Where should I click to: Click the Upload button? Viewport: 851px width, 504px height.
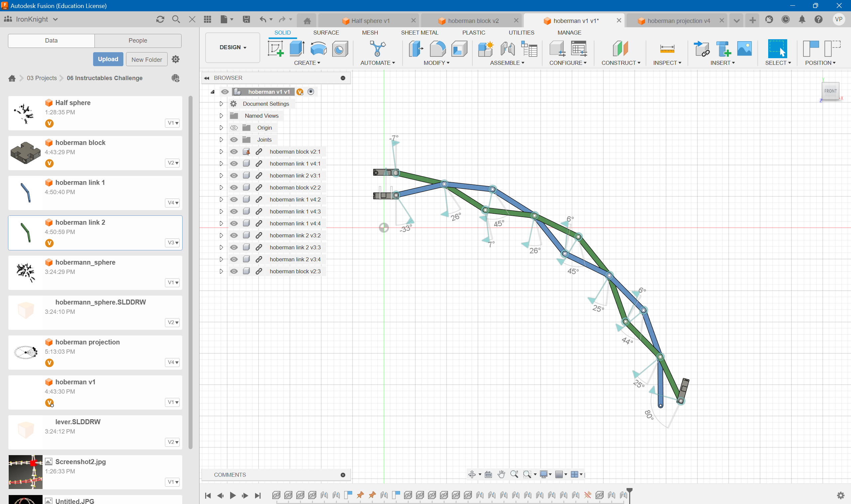pos(108,59)
